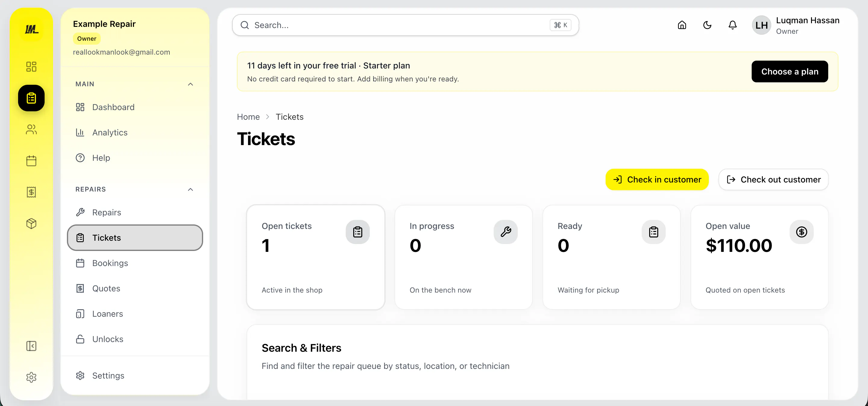Screen dimensions: 868x406
Task: Toggle dark mode with the moon icon
Action: [x=707, y=25]
